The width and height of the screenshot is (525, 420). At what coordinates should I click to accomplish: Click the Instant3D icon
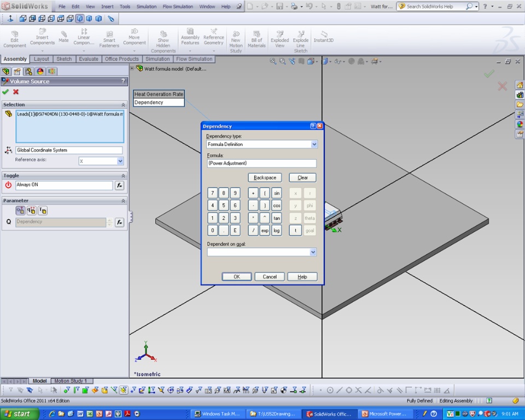click(x=323, y=37)
